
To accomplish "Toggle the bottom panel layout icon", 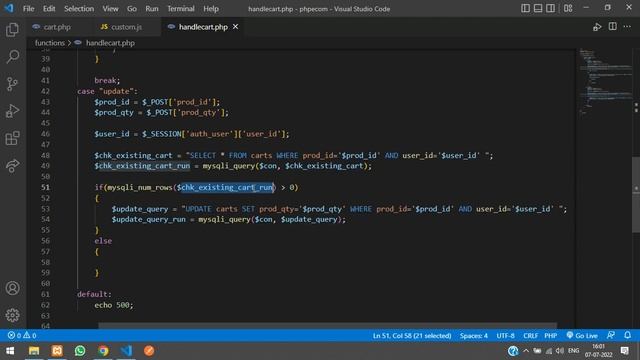I will (538, 8).
